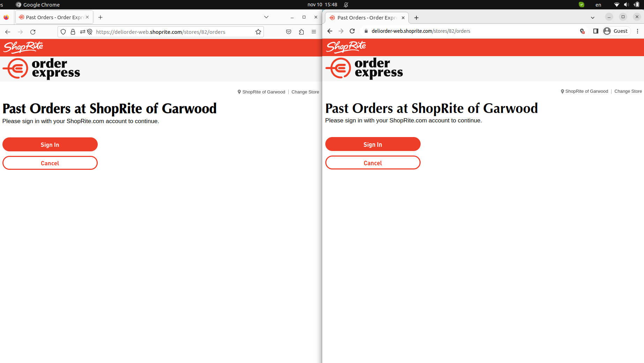View site connection security via padlock icon
644x363 pixels.
73,32
